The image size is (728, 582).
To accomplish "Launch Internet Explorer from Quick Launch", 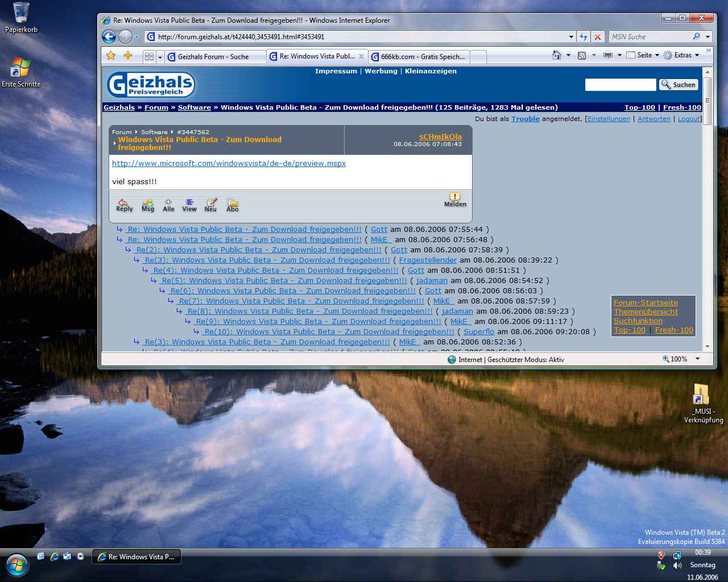I will tap(55, 556).
